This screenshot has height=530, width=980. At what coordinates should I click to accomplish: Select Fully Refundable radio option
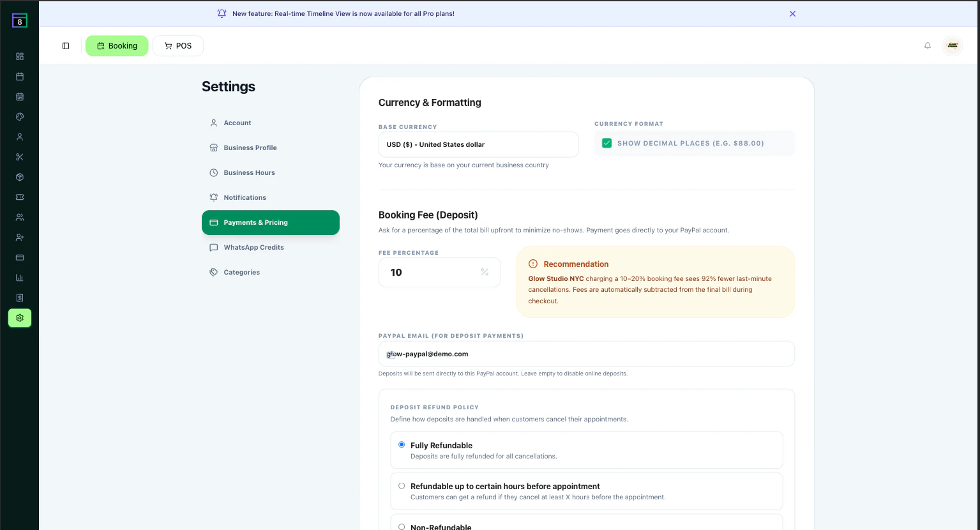402,444
